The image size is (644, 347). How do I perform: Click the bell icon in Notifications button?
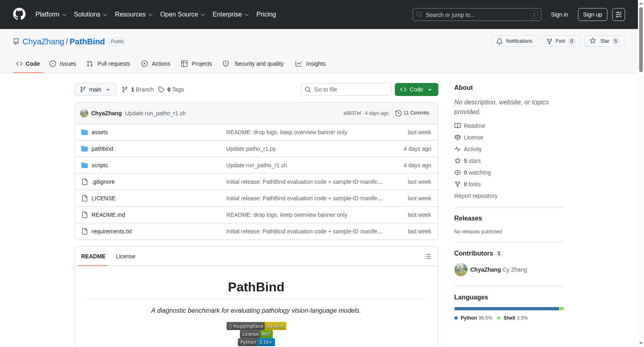[500, 41]
